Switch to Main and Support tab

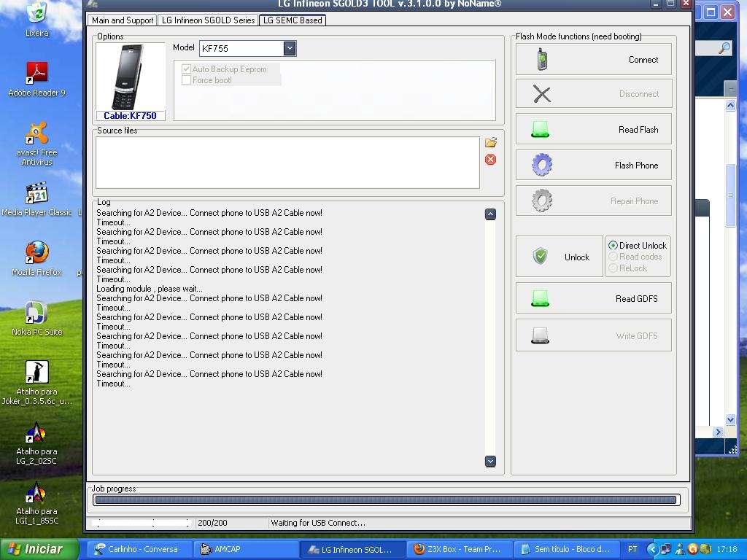(x=123, y=20)
